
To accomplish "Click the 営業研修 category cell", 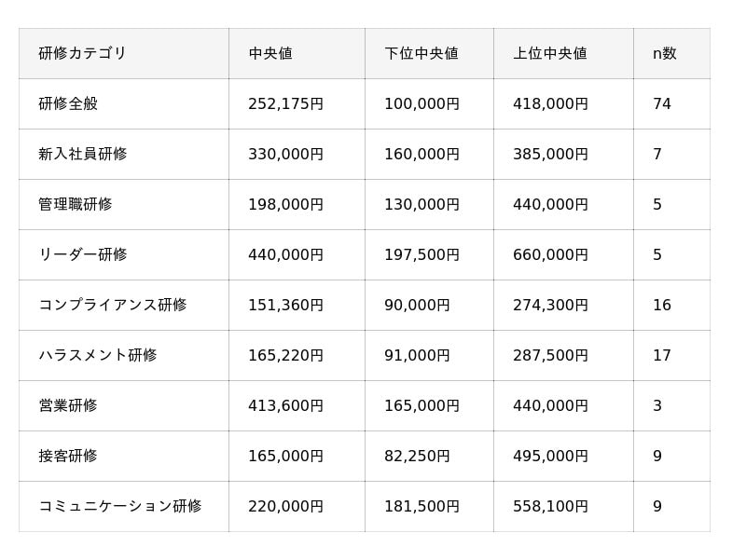I will [68, 406].
